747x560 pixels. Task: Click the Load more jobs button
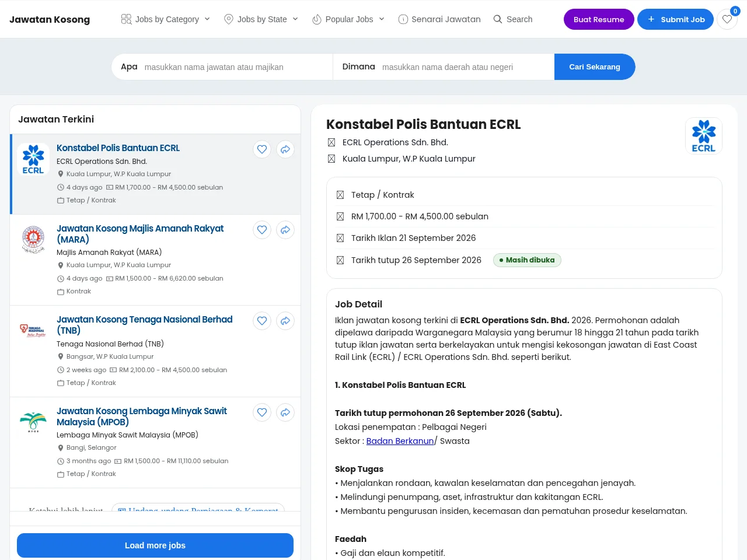(155, 545)
